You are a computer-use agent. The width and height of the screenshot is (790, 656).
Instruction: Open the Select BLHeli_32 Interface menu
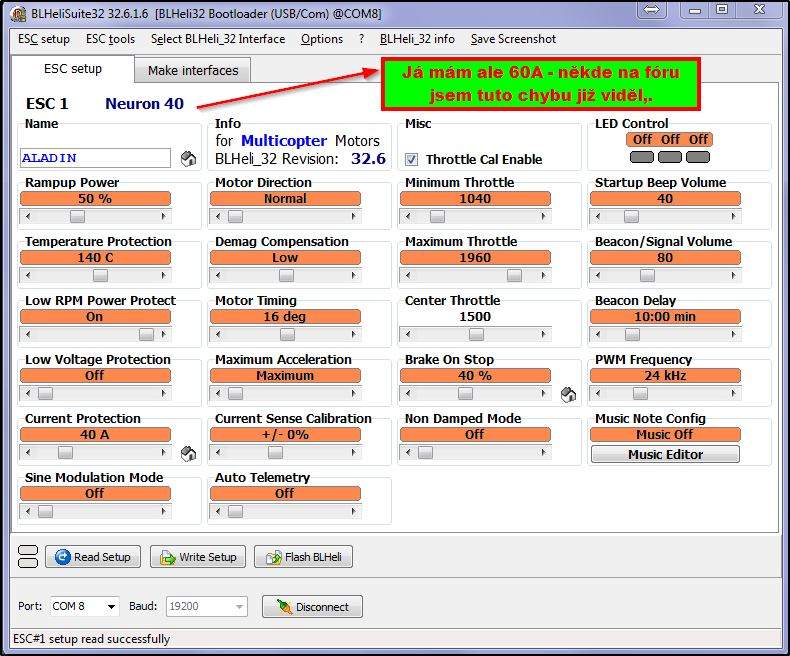point(217,39)
